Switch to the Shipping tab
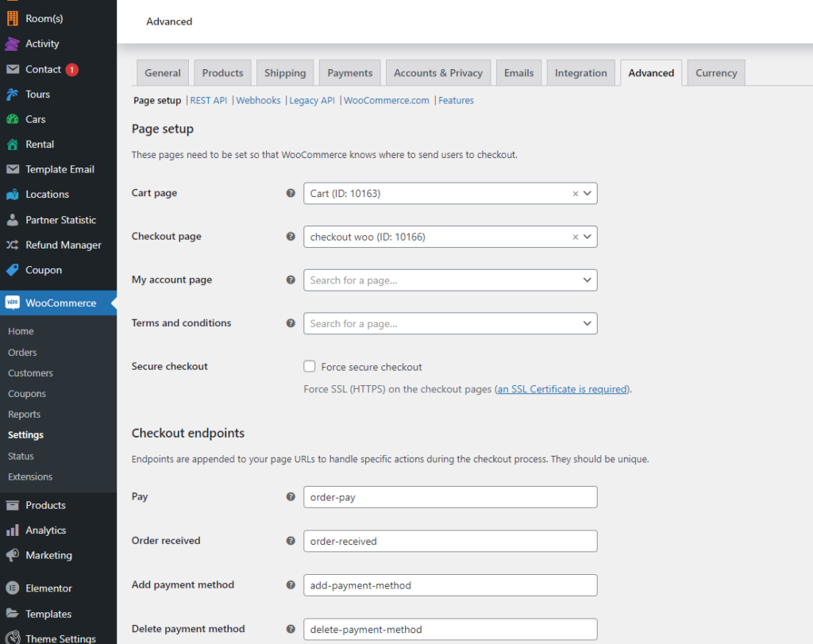This screenshot has width=813, height=644. (285, 73)
